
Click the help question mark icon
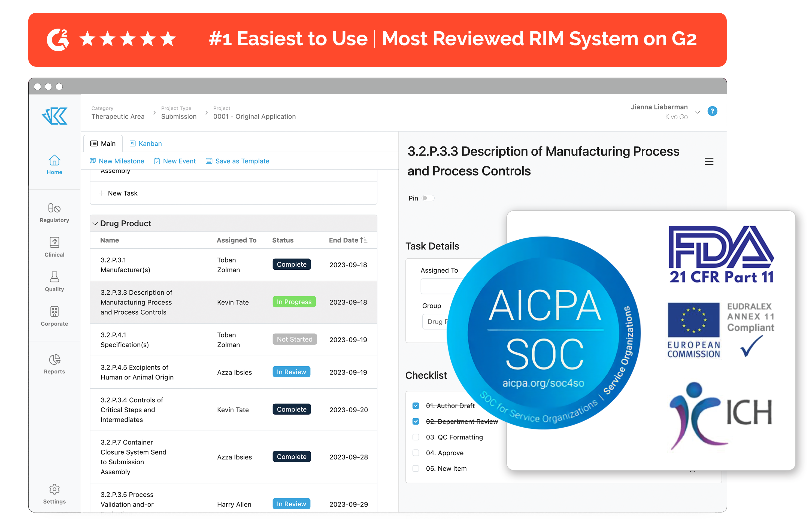[712, 111]
